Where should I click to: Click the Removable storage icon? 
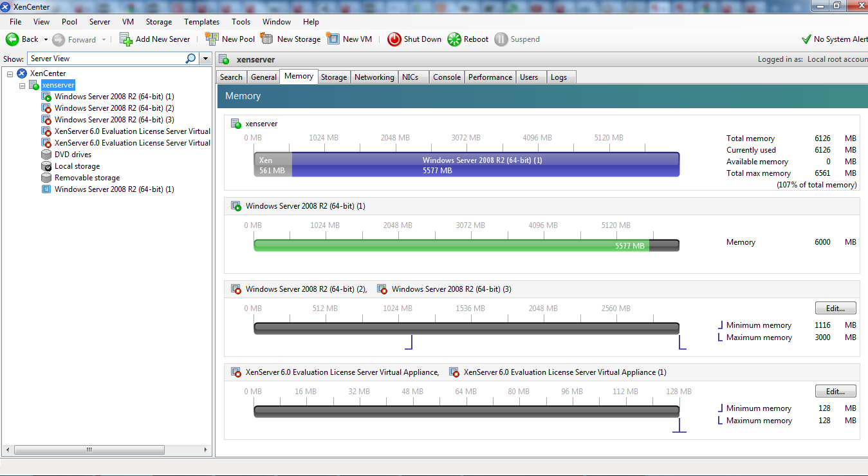click(46, 178)
